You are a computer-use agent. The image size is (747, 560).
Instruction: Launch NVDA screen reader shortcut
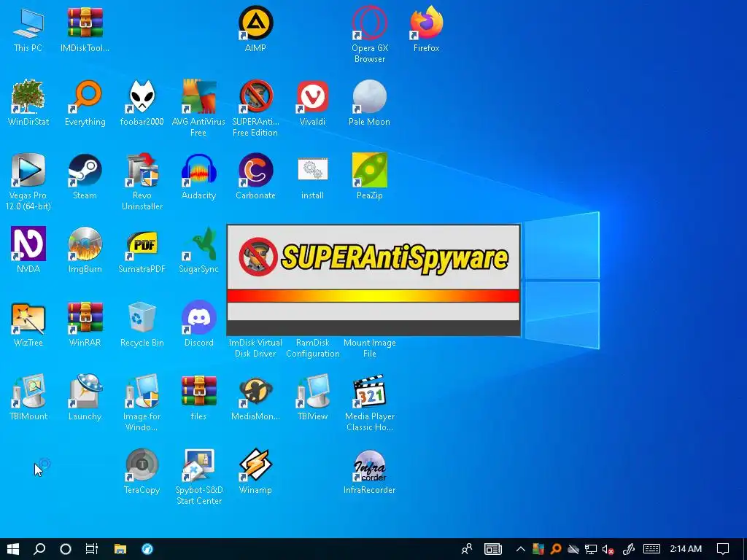28,250
